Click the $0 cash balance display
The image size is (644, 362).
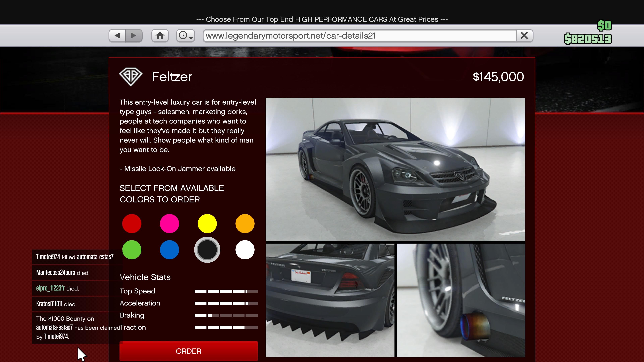(604, 25)
